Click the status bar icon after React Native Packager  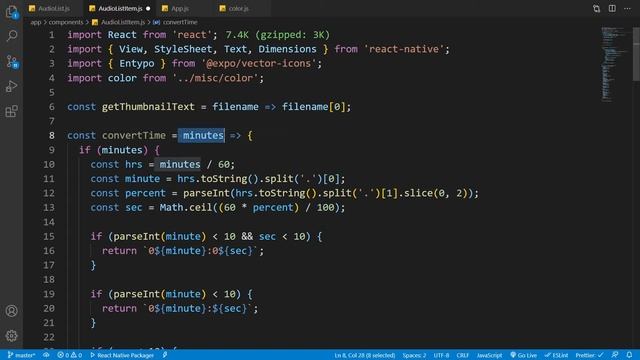pos(165,355)
